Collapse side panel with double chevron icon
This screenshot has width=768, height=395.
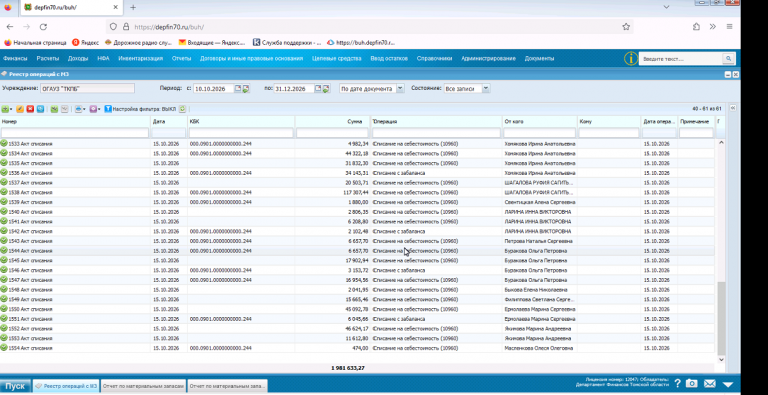click(x=733, y=108)
